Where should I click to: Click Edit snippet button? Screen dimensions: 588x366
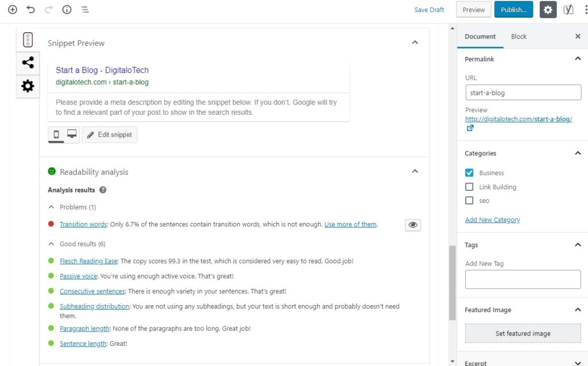(110, 135)
